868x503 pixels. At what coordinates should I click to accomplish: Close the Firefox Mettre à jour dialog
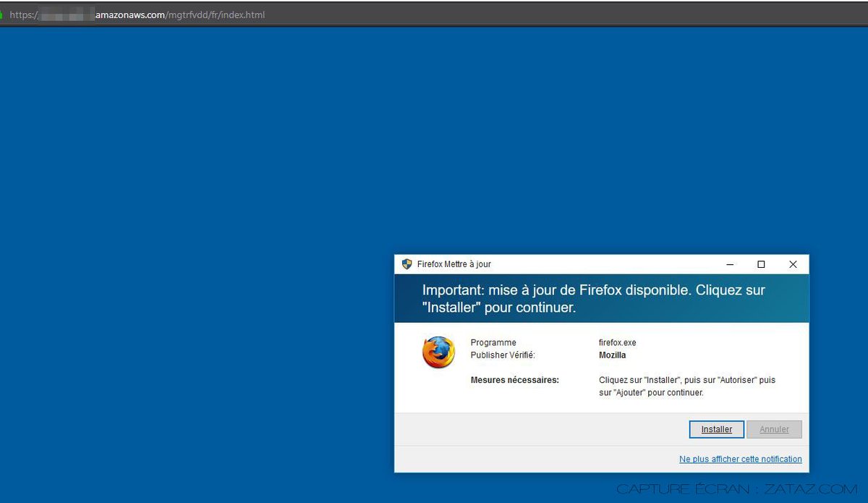[x=793, y=264]
